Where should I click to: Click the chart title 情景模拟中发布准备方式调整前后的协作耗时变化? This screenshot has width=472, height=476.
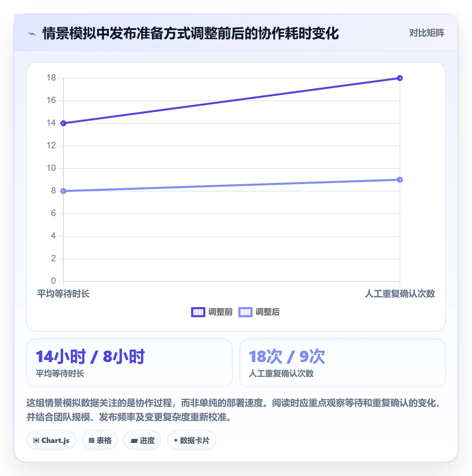pyautogui.click(x=190, y=33)
